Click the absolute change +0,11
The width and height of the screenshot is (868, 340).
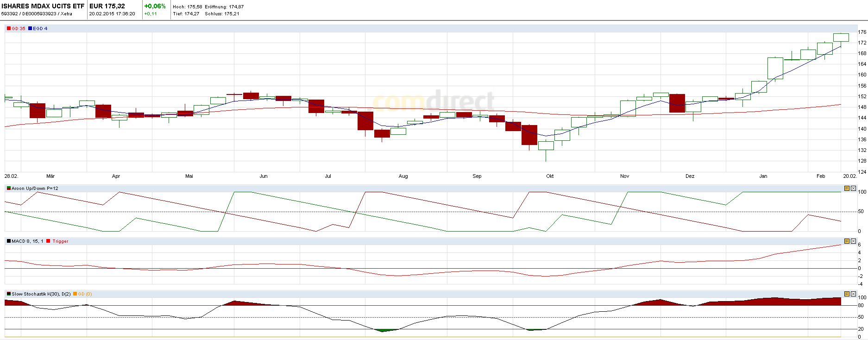point(151,14)
